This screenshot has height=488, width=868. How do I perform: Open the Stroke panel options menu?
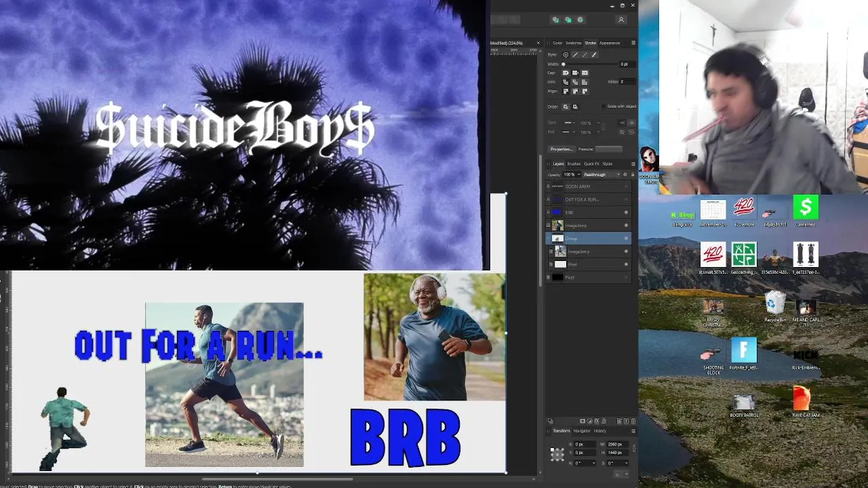coord(633,43)
